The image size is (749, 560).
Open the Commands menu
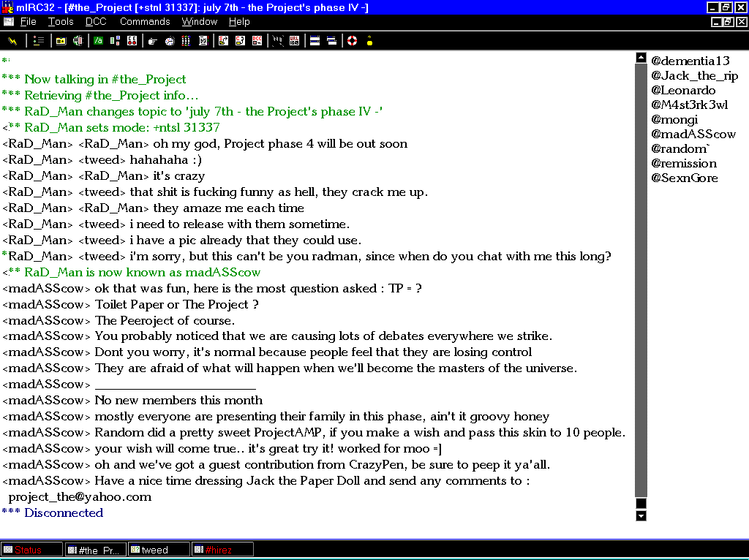[x=145, y=22]
